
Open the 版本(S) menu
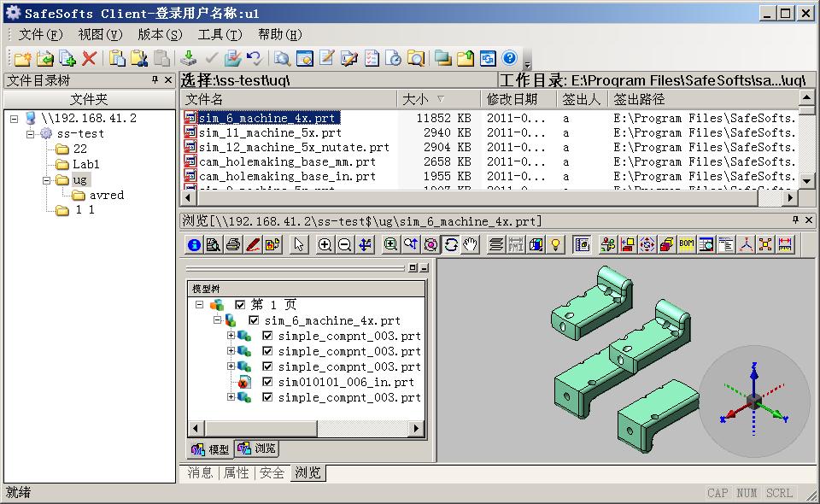tap(160, 35)
